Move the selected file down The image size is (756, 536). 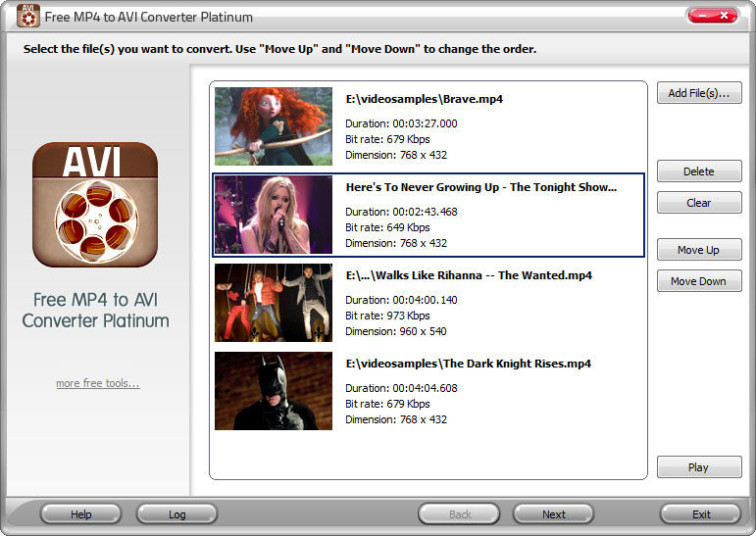click(x=699, y=281)
